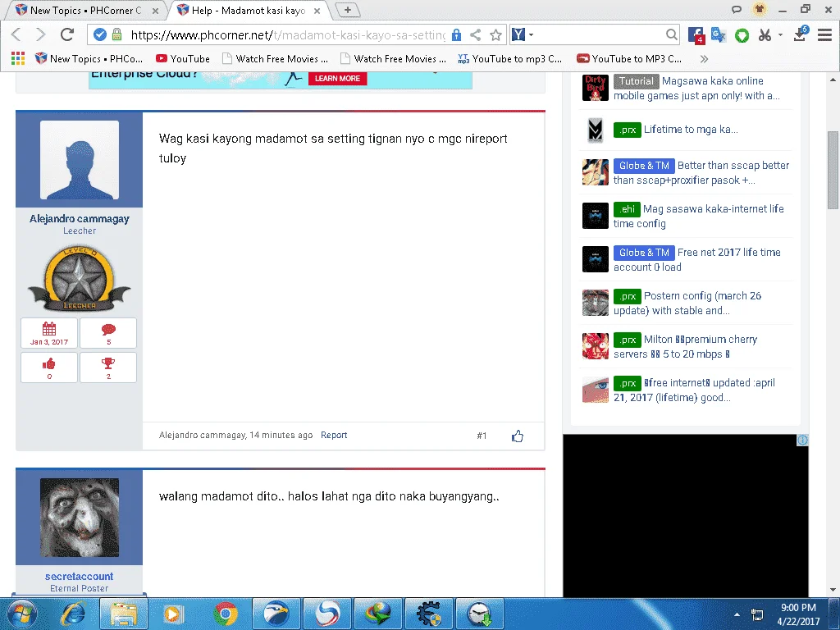Open the second Watch Free Movies bookmark
The width and height of the screenshot is (840, 630).
(393, 58)
